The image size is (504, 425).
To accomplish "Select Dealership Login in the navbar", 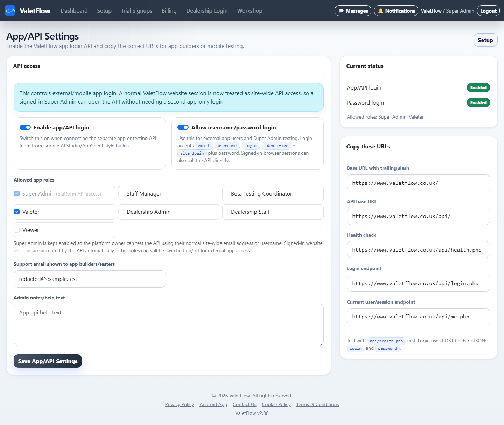I will click(207, 11).
